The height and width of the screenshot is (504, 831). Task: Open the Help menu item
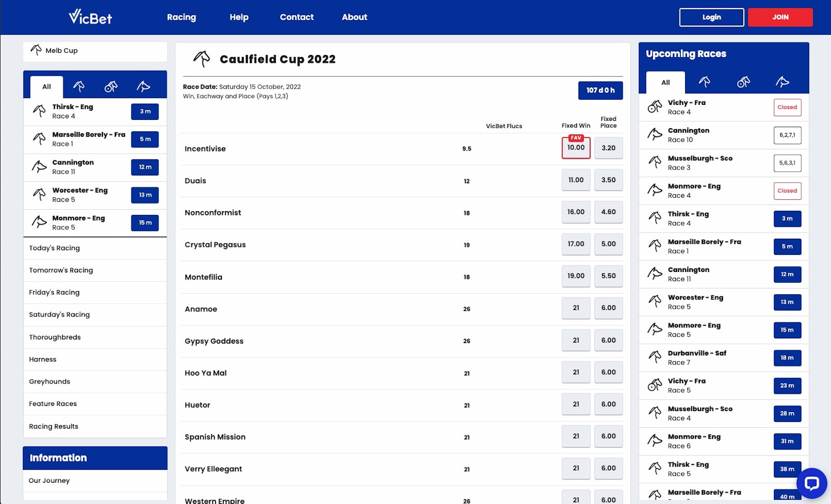239,17
